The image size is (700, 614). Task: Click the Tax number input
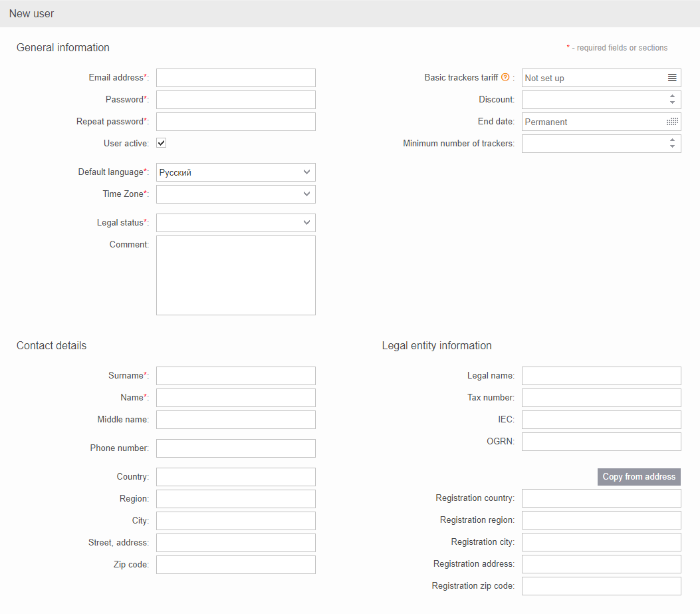(x=601, y=398)
